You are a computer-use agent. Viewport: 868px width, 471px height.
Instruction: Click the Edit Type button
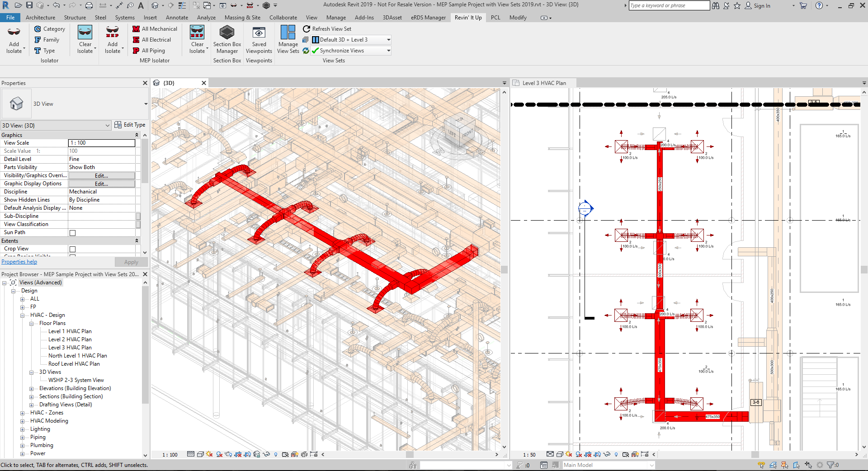click(130, 125)
